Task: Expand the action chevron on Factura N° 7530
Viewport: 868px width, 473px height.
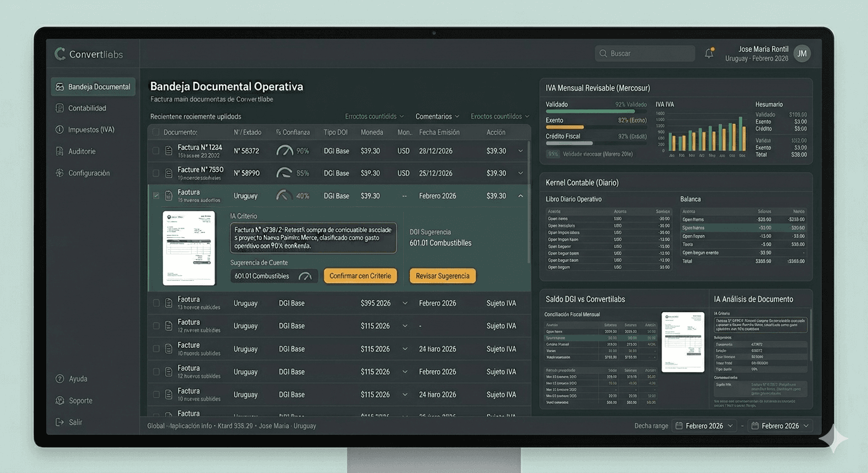Action: 520,173
